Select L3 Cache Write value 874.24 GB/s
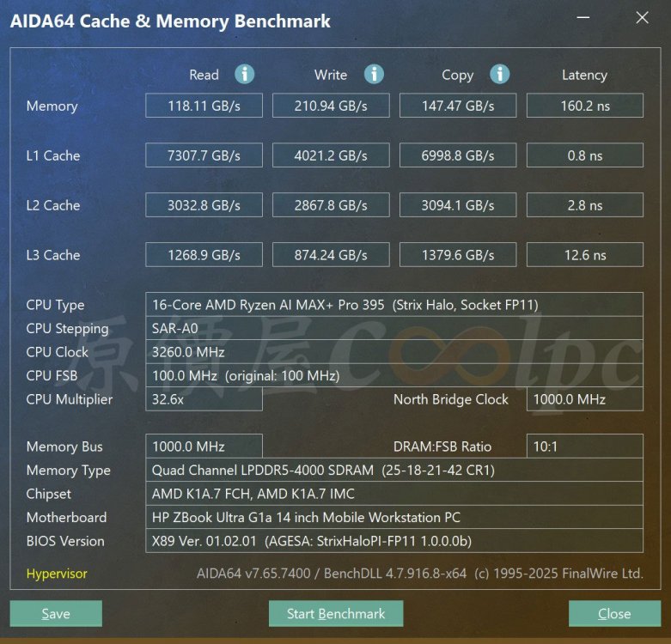 (x=331, y=255)
